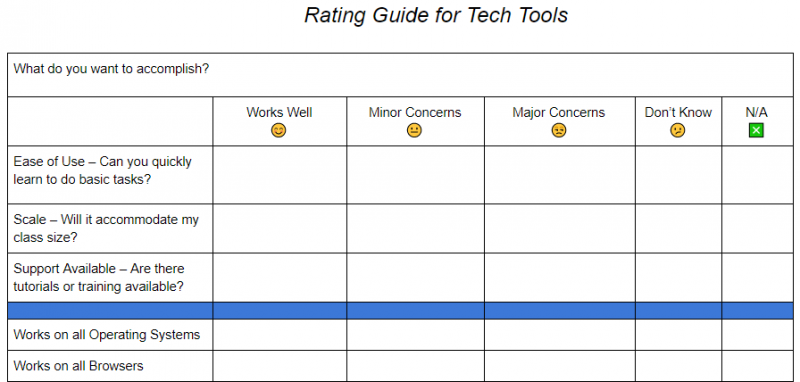This screenshot has height=382, width=800.
Task: Click the Works on all Browsers label
Action: [79, 366]
